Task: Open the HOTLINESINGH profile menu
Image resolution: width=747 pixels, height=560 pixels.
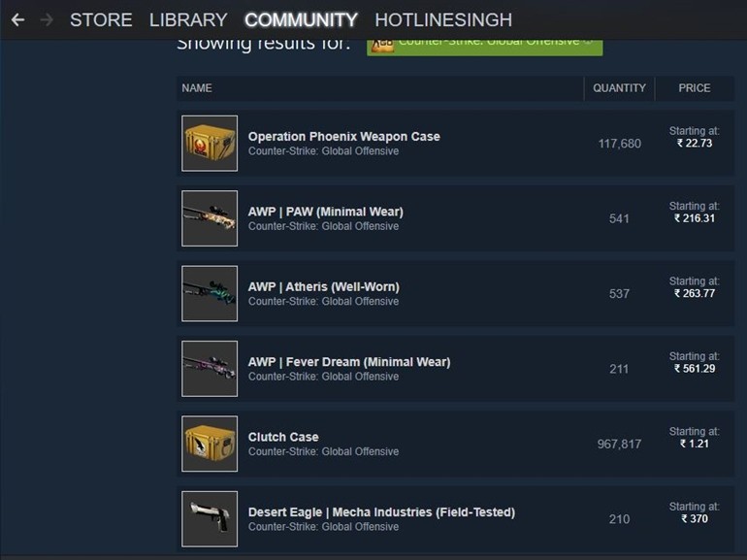Action: (x=443, y=20)
